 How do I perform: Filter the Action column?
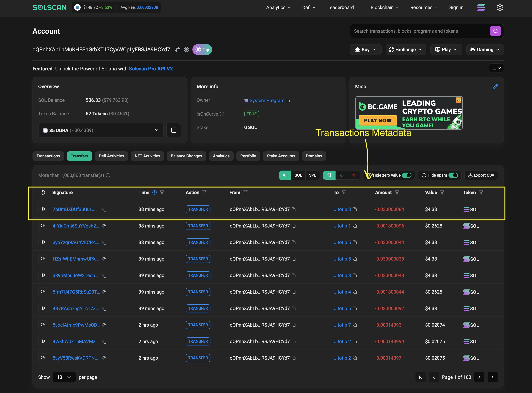(204, 192)
